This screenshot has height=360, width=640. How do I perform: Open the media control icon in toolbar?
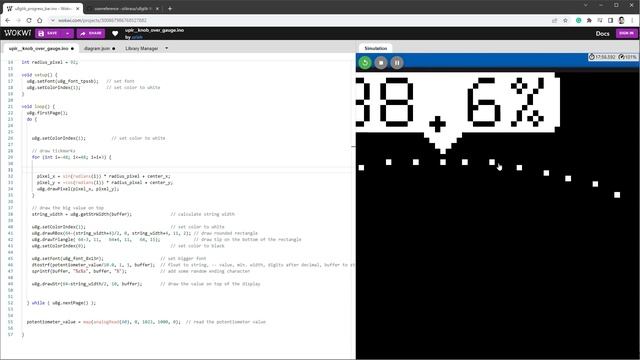[x=600, y=20]
